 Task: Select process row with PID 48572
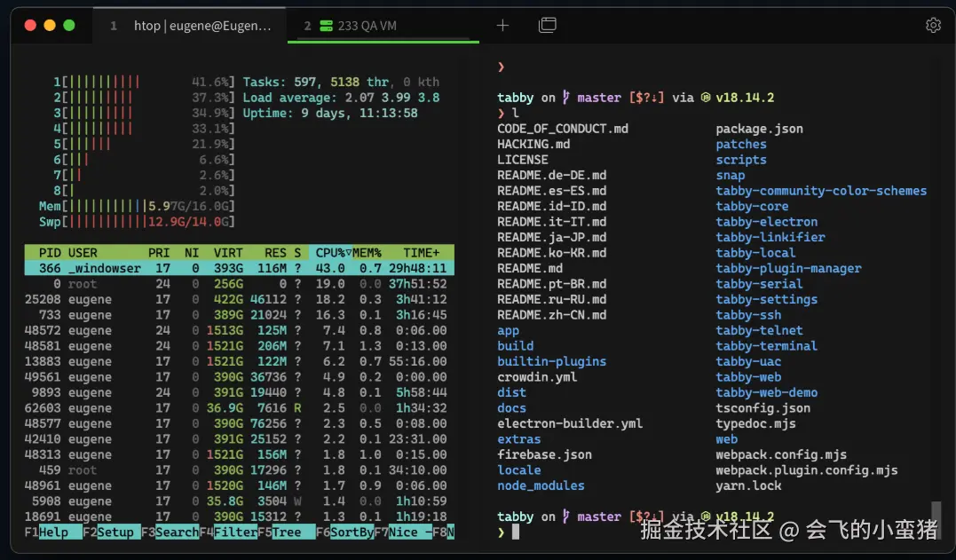[239, 330]
